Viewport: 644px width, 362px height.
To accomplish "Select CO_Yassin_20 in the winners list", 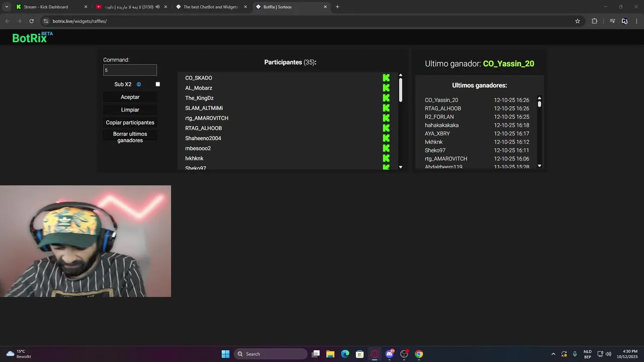I will (x=441, y=100).
